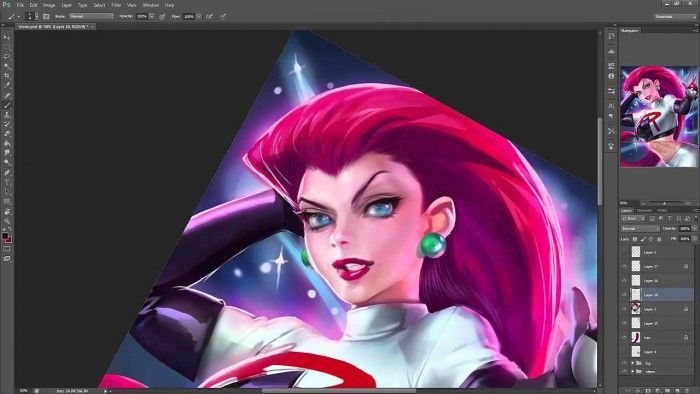
Task: Select the Lasso tool
Action: point(7,57)
